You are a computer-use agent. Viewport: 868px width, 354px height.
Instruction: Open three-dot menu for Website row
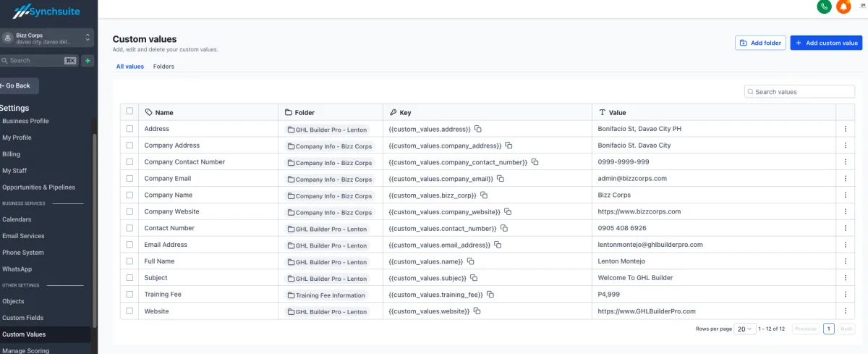pyautogui.click(x=845, y=311)
